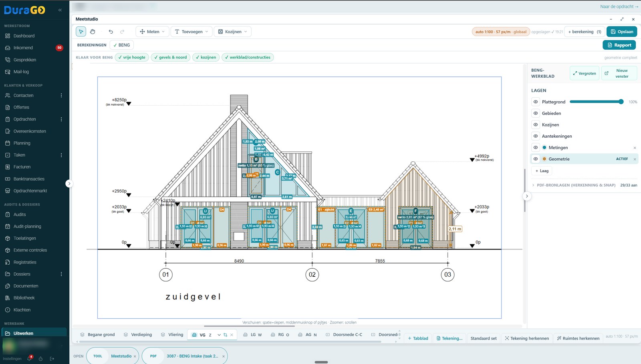Close the Meetstudio open-tool chip
Image resolution: width=641 pixels, height=364 pixels.
[135, 356]
